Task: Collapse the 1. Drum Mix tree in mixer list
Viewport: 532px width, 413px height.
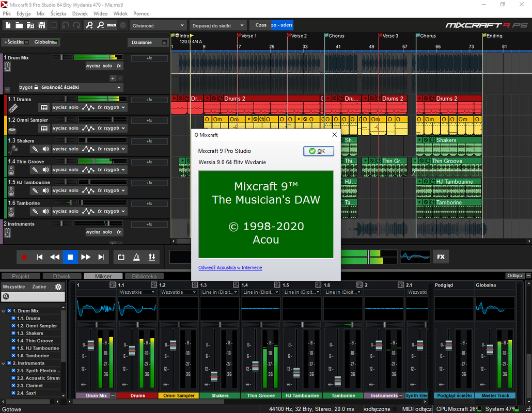Action: [4, 311]
